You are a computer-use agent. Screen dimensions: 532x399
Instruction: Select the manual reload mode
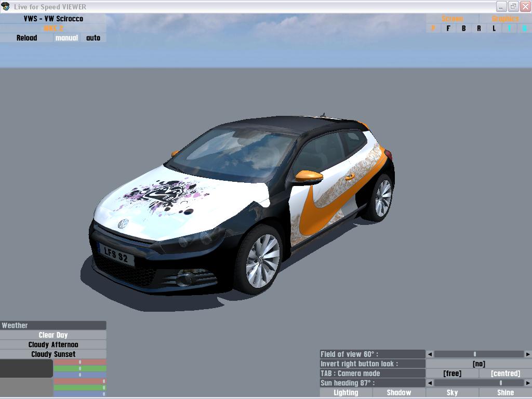[x=66, y=38]
